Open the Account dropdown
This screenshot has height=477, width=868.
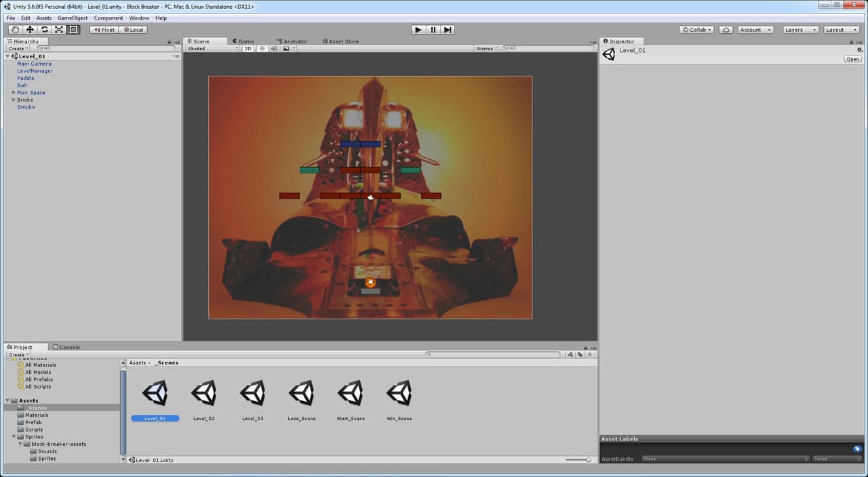tap(755, 30)
